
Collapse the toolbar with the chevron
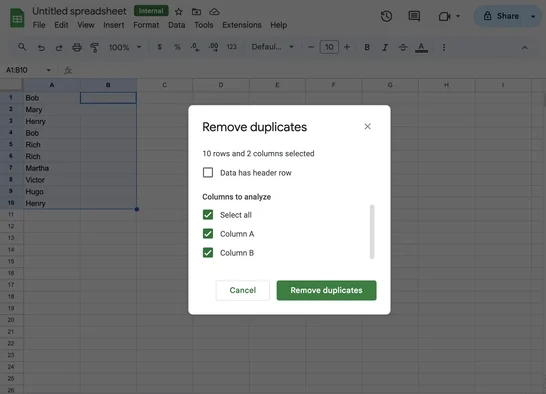coord(524,47)
